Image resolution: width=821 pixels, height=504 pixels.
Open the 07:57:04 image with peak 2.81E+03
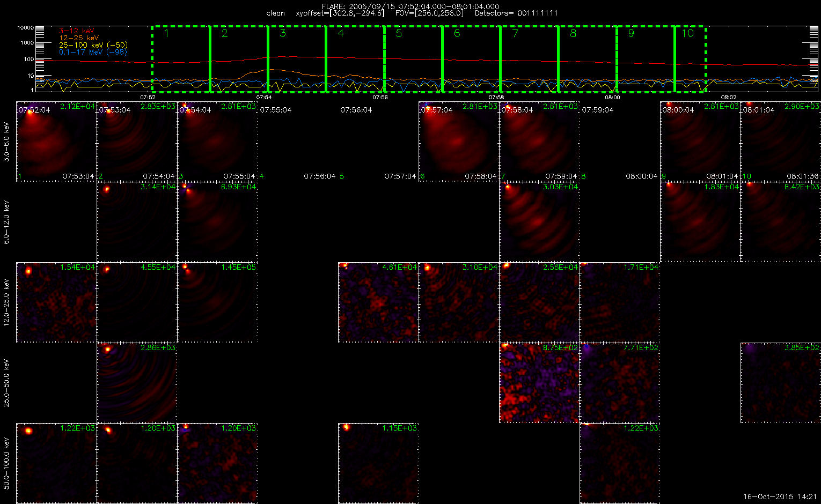pos(459,141)
